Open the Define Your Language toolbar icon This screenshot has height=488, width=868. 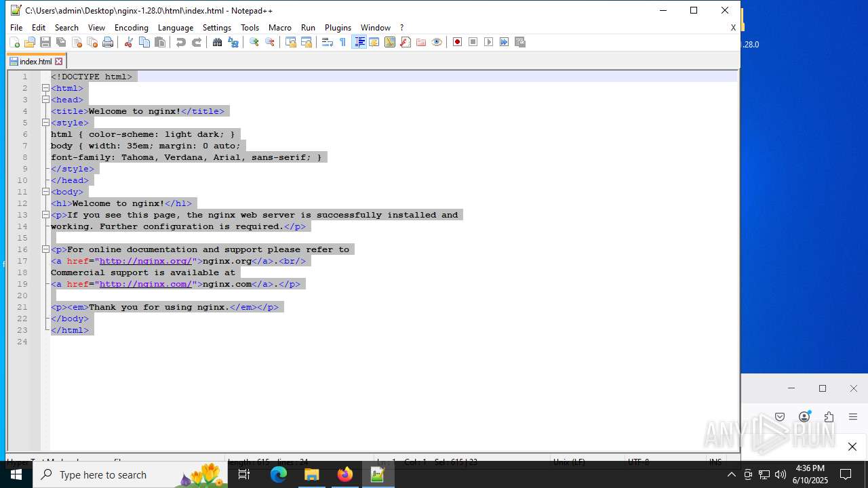coord(374,42)
